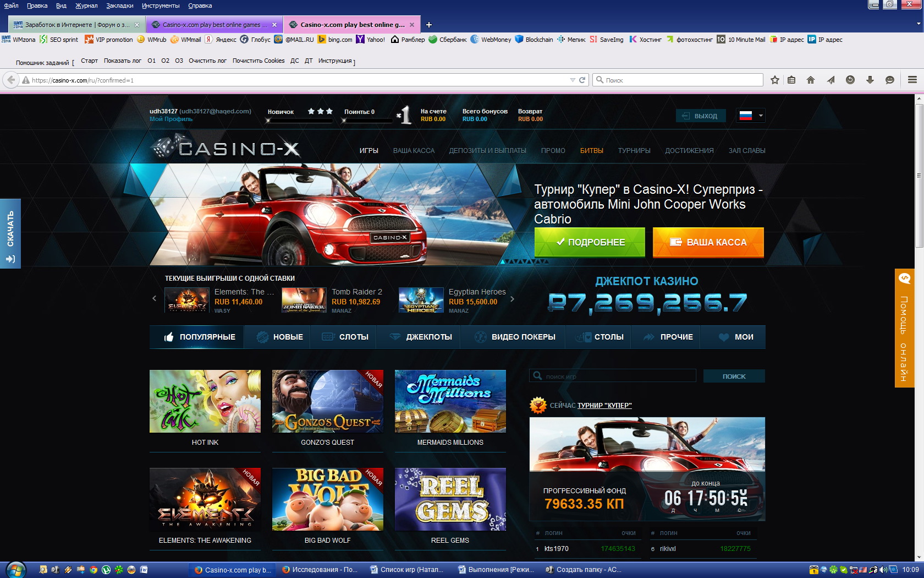Viewport: 924px width, 578px height.
Task: Open the Big Bad Wolf game thumbnail
Action: point(328,499)
